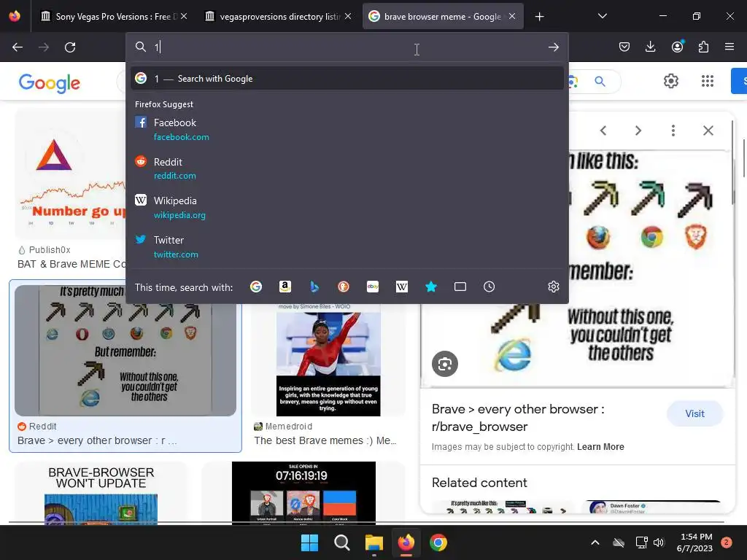Open Google quick settings gear
This screenshot has width=747, height=560.
click(671, 81)
